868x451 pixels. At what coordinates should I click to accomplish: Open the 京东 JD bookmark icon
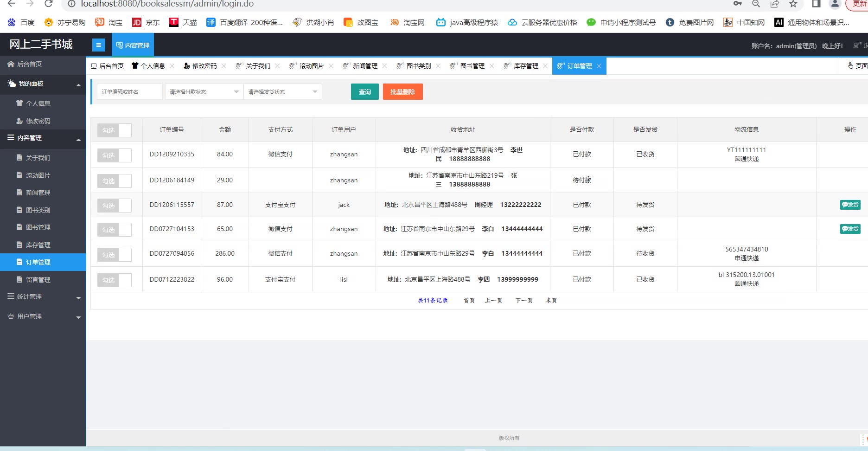coord(137,22)
